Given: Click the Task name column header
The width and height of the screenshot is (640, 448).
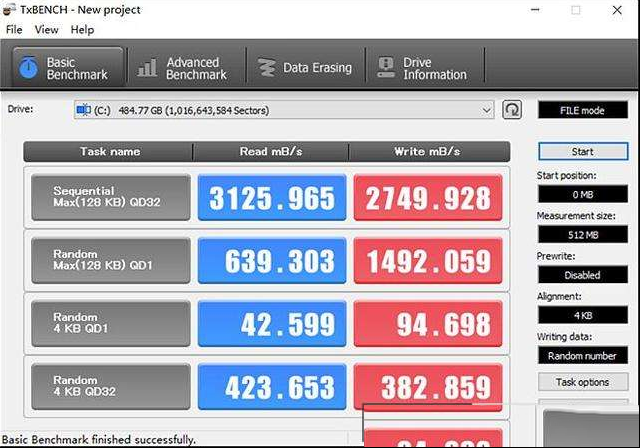Looking at the screenshot, I should 109,151.
